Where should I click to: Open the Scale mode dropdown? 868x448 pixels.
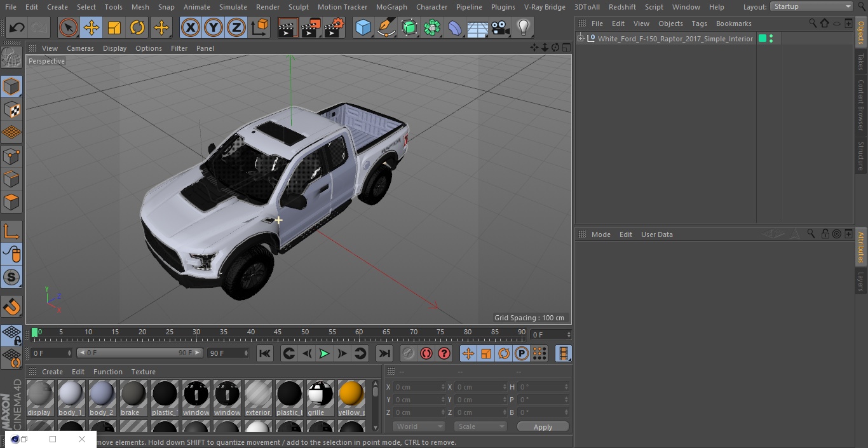coord(480,426)
